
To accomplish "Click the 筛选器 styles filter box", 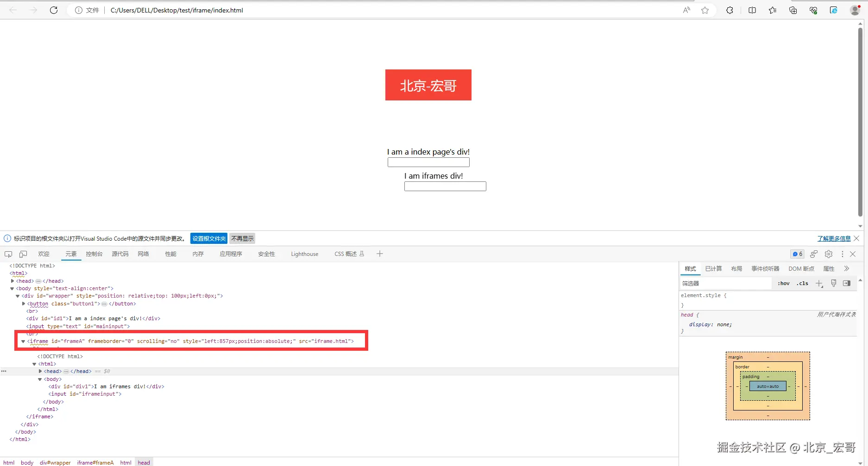I will click(x=726, y=283).
